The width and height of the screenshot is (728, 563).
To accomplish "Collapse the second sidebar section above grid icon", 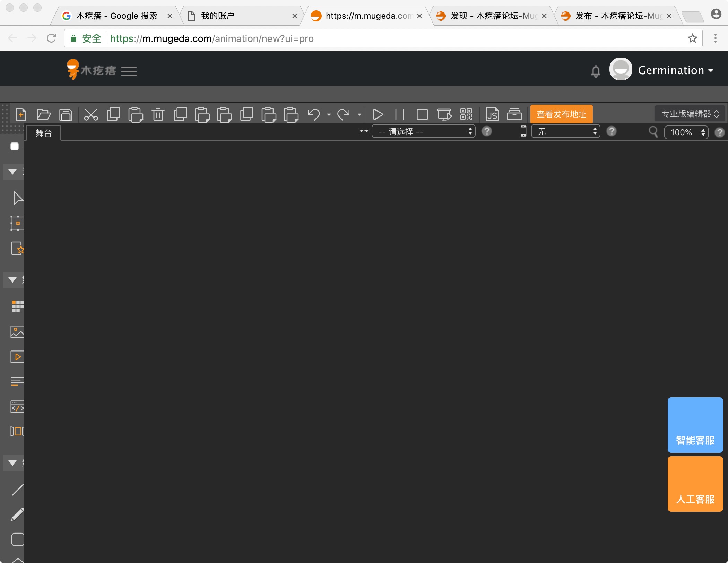I will pos(12,280).
